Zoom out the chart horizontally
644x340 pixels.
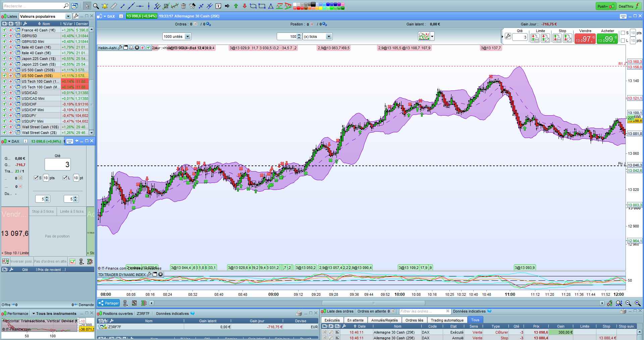(x=628, y=303)
